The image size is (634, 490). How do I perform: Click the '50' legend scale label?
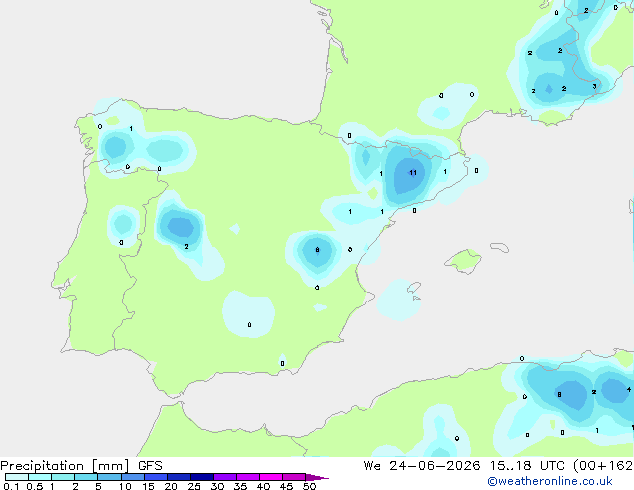[x=309, y=486]
